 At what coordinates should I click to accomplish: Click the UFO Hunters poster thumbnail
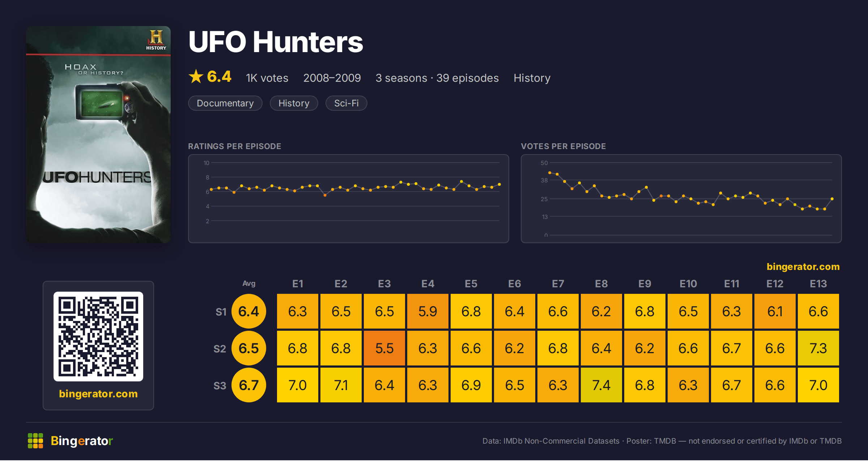point(98,135)
